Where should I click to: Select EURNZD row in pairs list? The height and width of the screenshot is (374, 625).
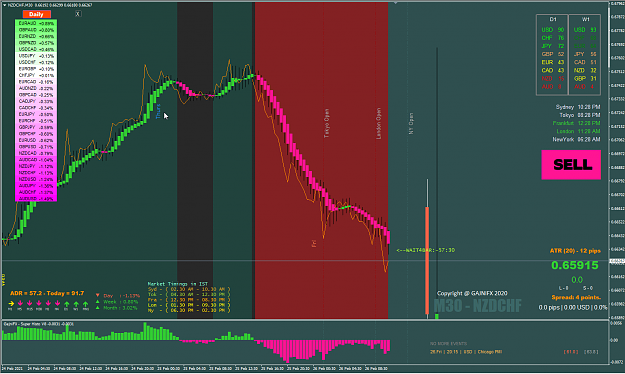(36, 36)
